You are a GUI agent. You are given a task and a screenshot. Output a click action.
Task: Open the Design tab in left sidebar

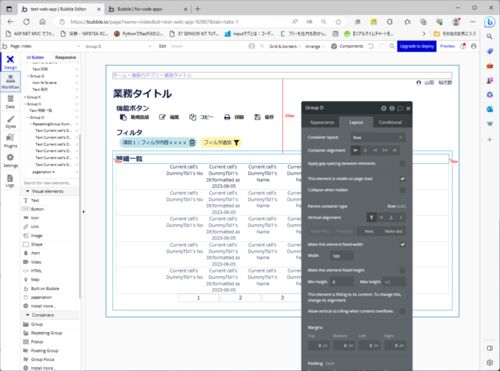pyautogui.click(x=10, y=62)
